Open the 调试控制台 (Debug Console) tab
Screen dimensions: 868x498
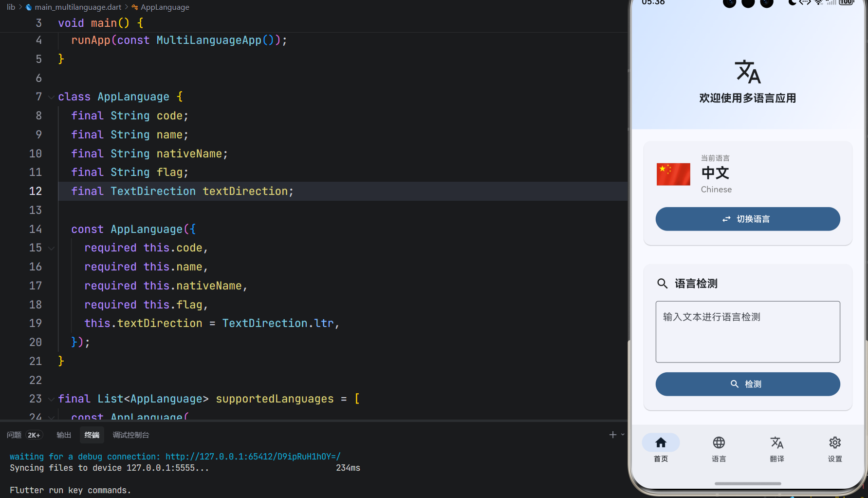coord(131,435)
